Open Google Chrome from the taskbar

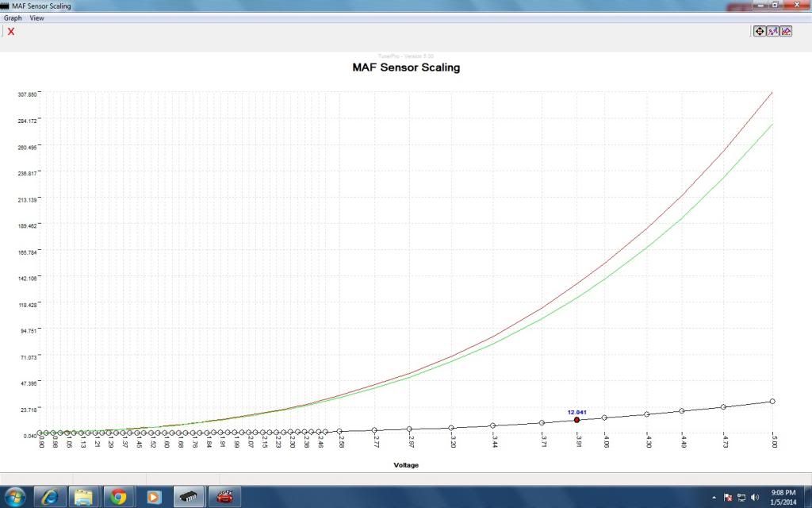[x=119, y=497]
